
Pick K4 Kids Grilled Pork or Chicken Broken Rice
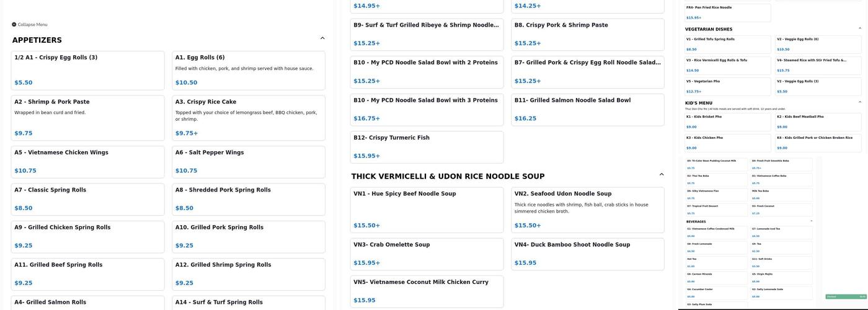(x=818, y=143)
